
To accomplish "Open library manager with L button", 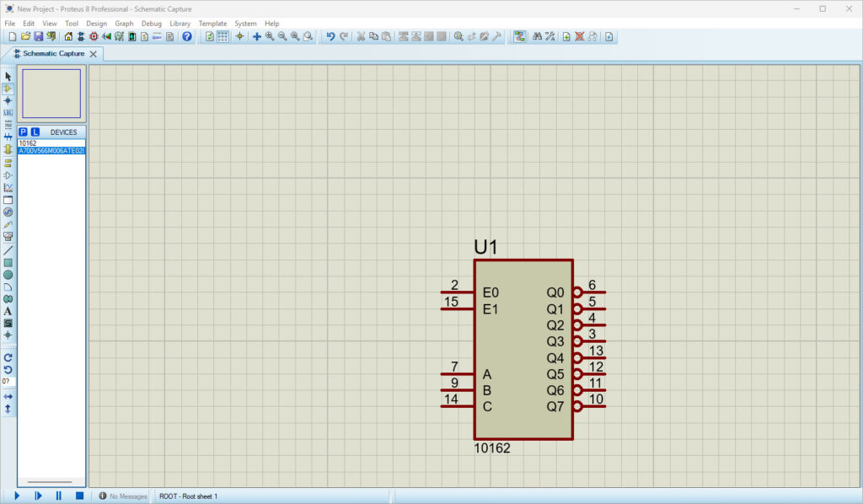I will 35,132.
